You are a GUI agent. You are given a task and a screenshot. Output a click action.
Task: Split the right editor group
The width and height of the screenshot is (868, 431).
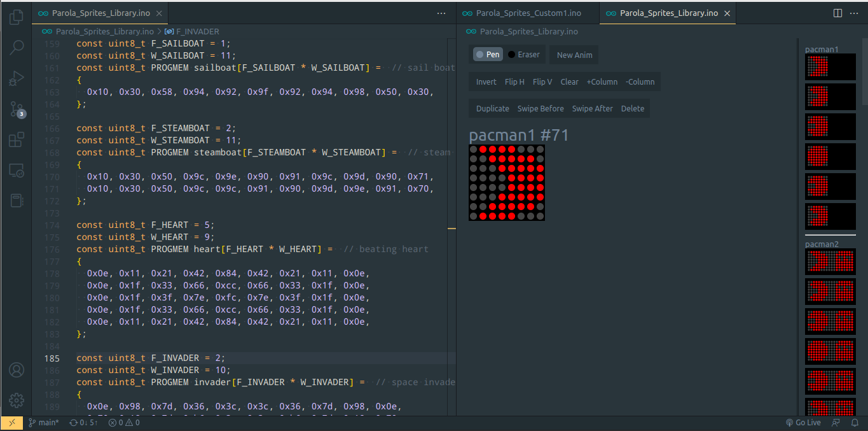tap(838, 13)
